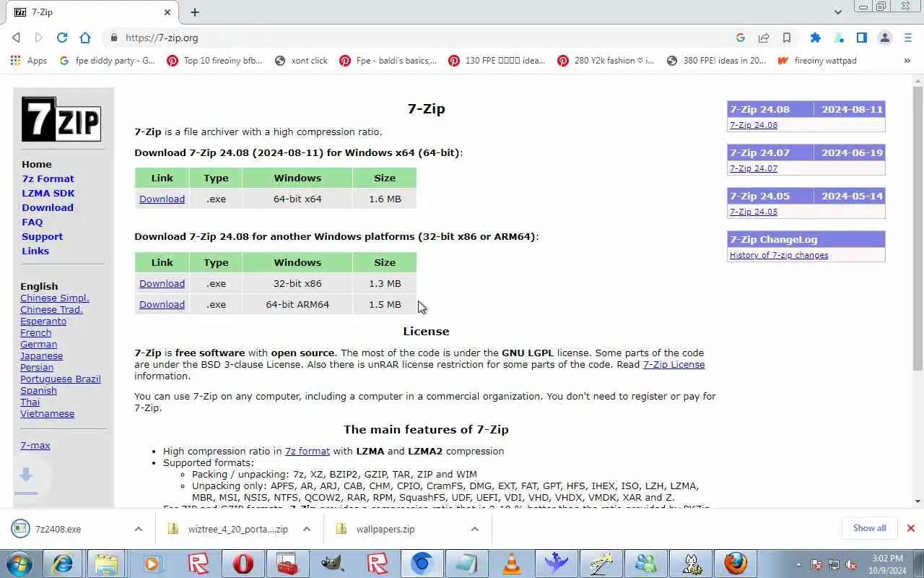This screenshot has height=578, width=924.
Task: Open 'fpe diddy party' bookmark
Action: tap(107, 61)
